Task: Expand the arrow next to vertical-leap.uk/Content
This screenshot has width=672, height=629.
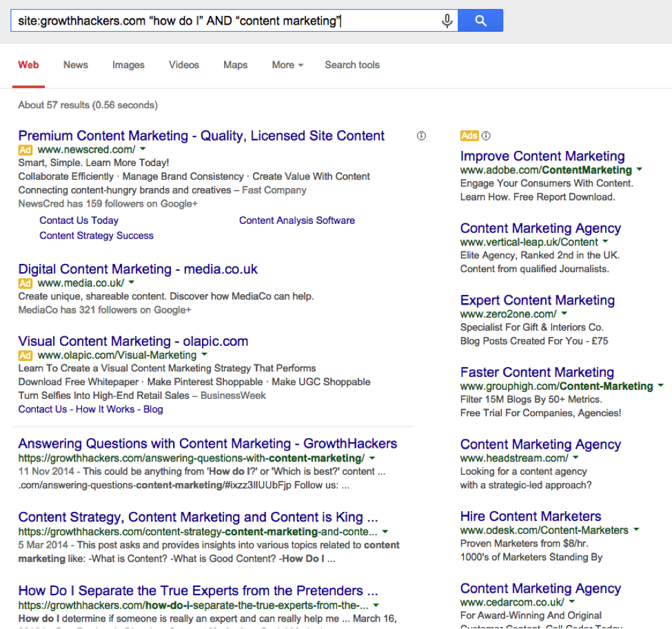Action: click(605, 241)
